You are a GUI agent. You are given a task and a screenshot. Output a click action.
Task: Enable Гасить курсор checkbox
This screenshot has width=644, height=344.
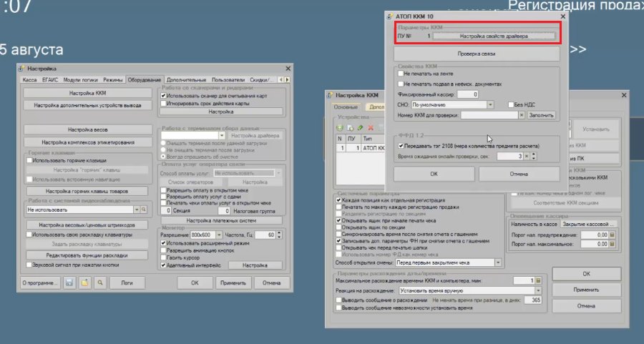(163, 257)
